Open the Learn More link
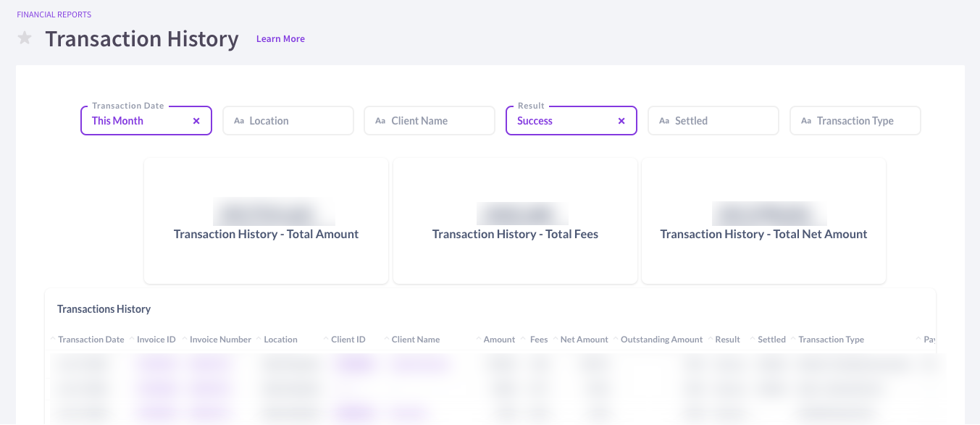 click(280, 38)
